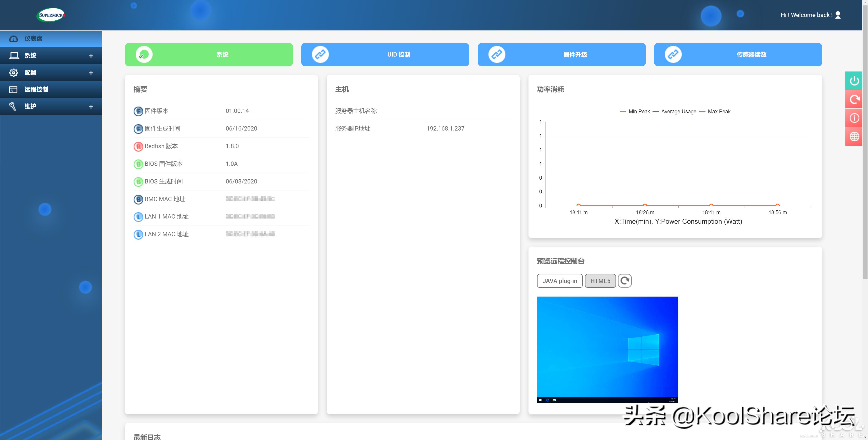Click the language globe icon
The width and height of the screenshot is (868, 440).
point(854,136)
